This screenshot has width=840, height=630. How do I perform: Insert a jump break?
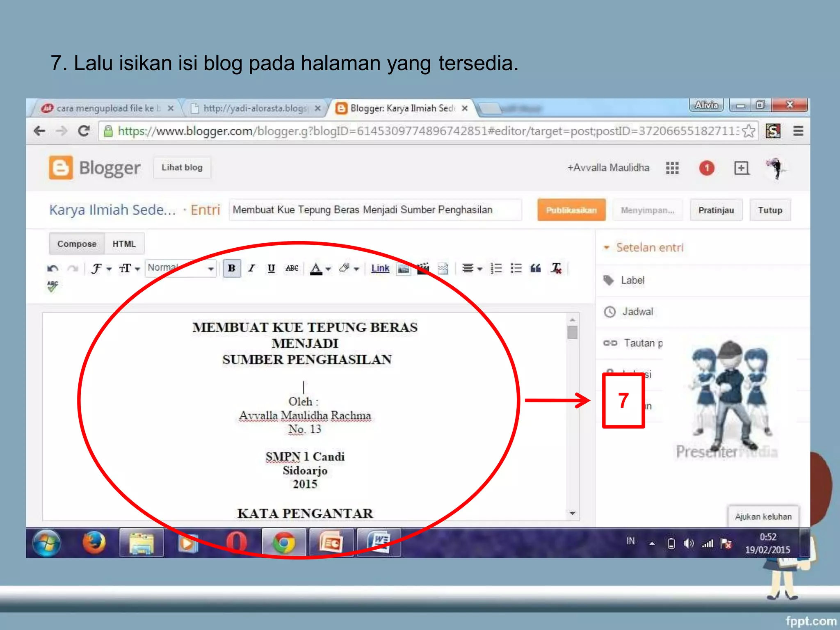tap(443, 269)
